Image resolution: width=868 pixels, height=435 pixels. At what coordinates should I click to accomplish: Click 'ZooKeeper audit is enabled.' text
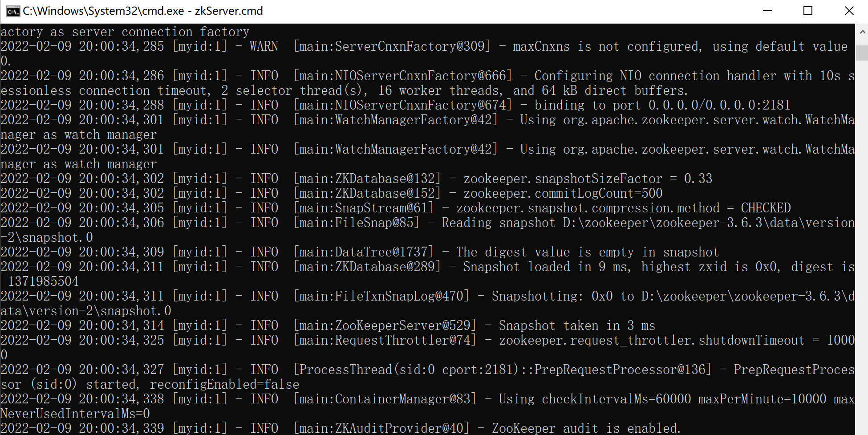click(586, 428)
